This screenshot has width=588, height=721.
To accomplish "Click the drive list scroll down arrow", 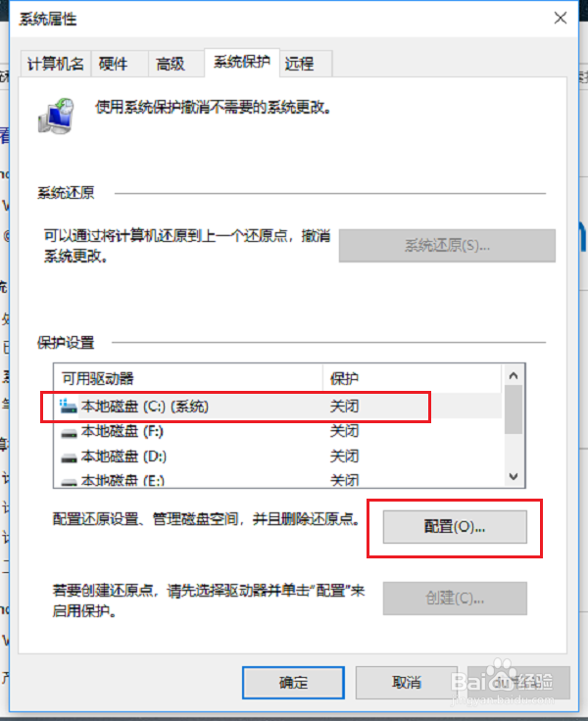I will click(x=514, y=476).
